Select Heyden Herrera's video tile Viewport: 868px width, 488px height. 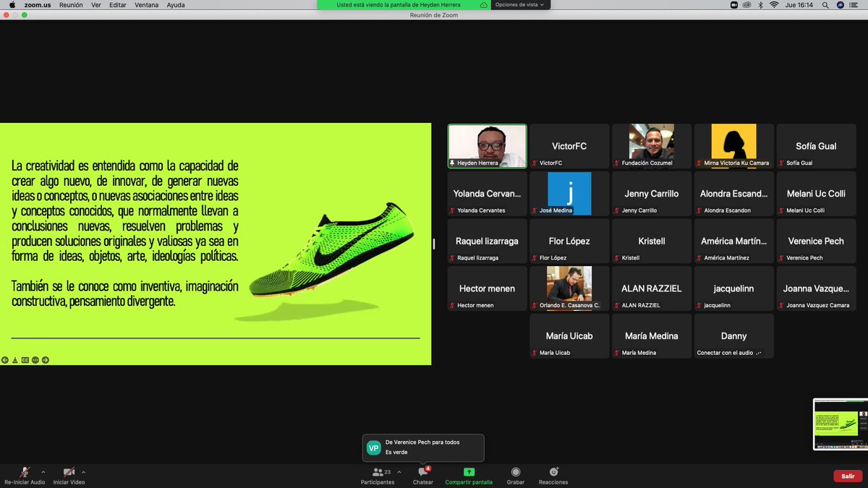[x=488, y=146]
